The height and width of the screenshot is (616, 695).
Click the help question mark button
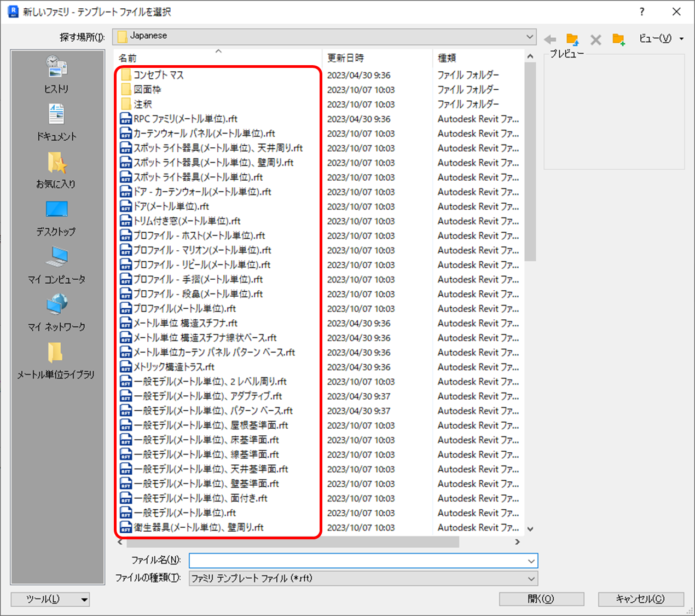coord(642,11)
